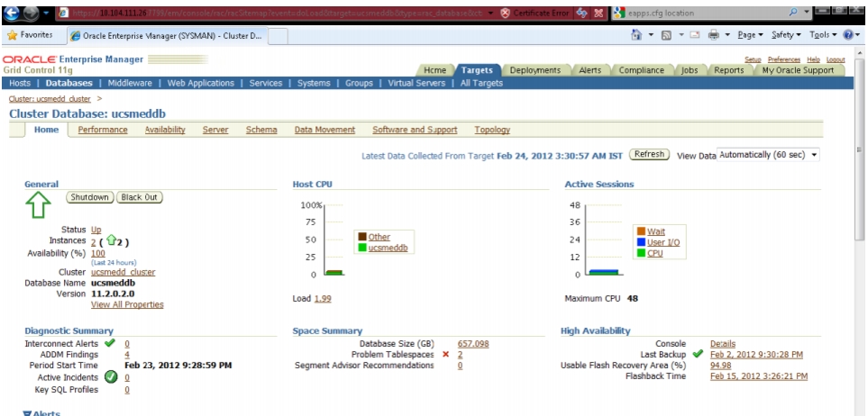Viewport: 868px width, 416px height.
Task: Click search magnifier icon in search box
Action: (x=793, y=13)
